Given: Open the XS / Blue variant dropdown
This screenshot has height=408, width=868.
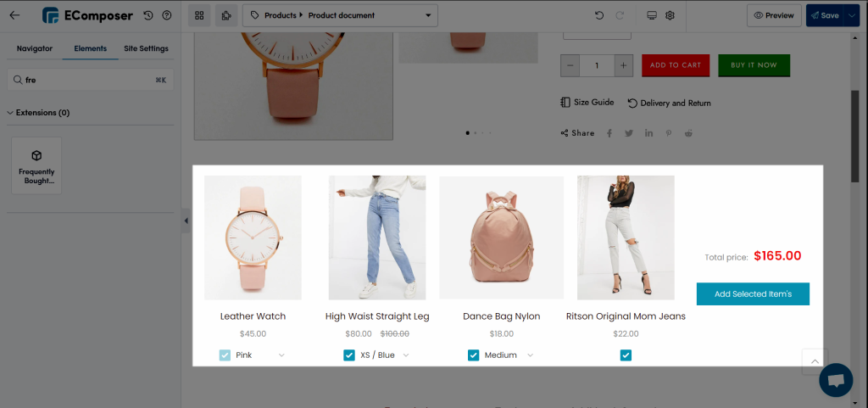Looking at the screenshot, I should pyautogui.click(x=385, y=355).
